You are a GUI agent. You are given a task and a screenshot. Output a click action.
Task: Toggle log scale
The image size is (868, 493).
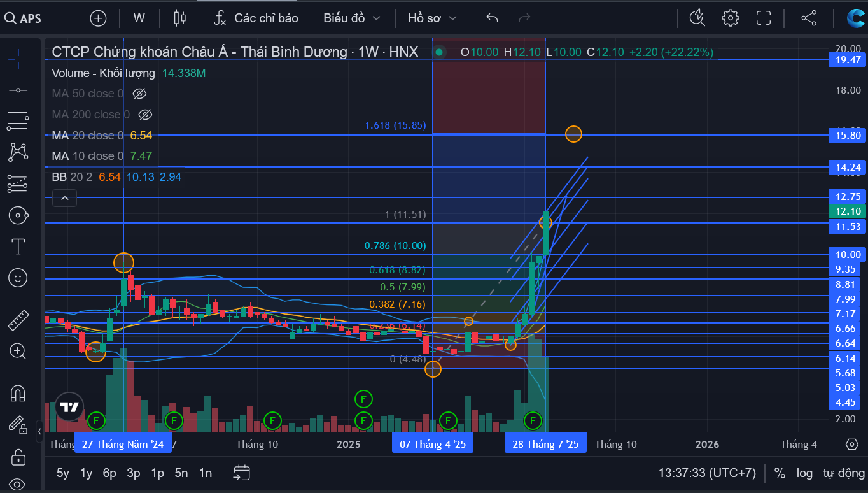(804, 473)
